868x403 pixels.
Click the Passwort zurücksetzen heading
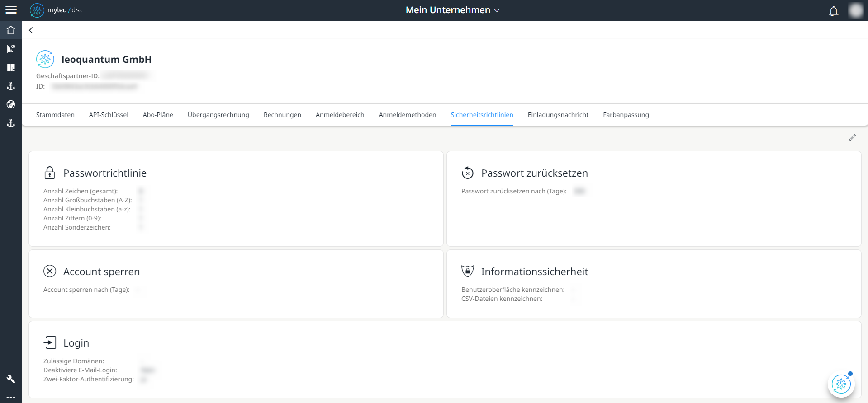535,173
